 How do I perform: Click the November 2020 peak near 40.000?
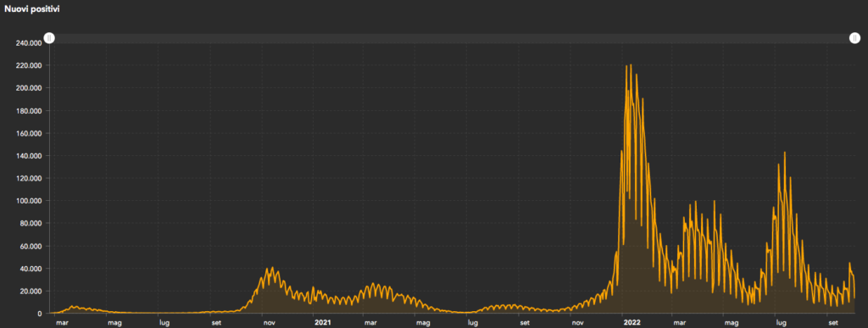272,269
